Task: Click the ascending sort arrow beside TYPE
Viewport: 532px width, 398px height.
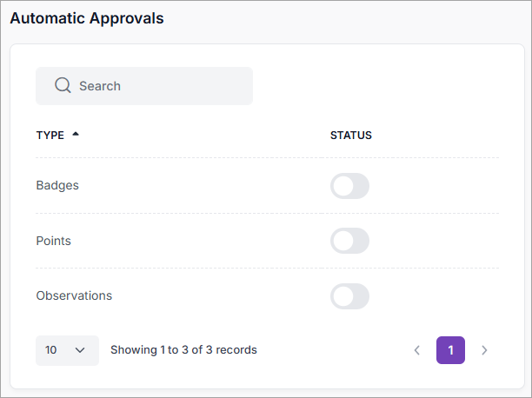Action: 76,135
